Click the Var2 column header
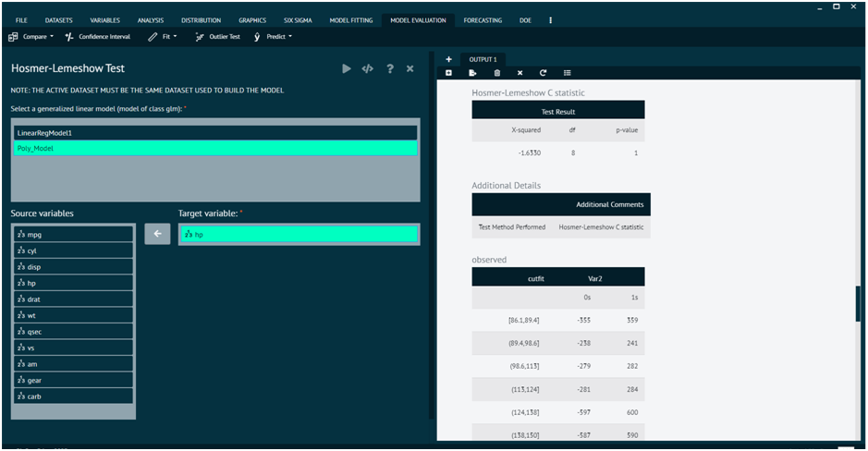This screenshot has width=868, height=451. (x=595, y=278)
